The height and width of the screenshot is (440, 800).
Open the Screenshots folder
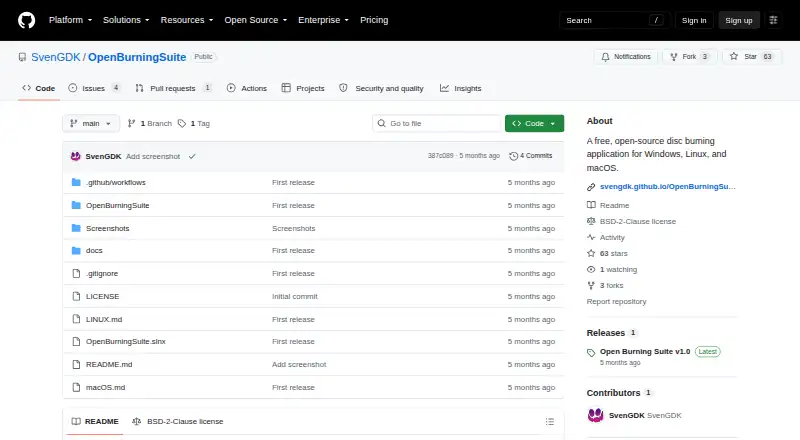coord(107,228)
